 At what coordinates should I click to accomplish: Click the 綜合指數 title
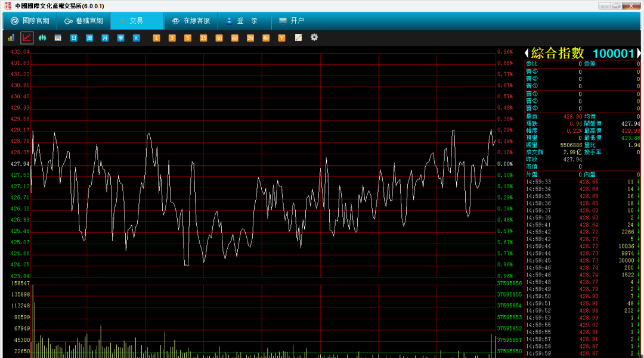pos(558,53)
